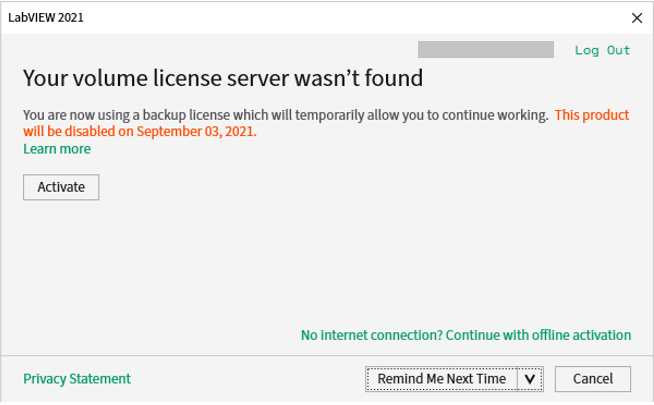The image size is (654, 405).
Task: Open the Remind Me Next Time dropdown arrow
Action: pos(530,380)
